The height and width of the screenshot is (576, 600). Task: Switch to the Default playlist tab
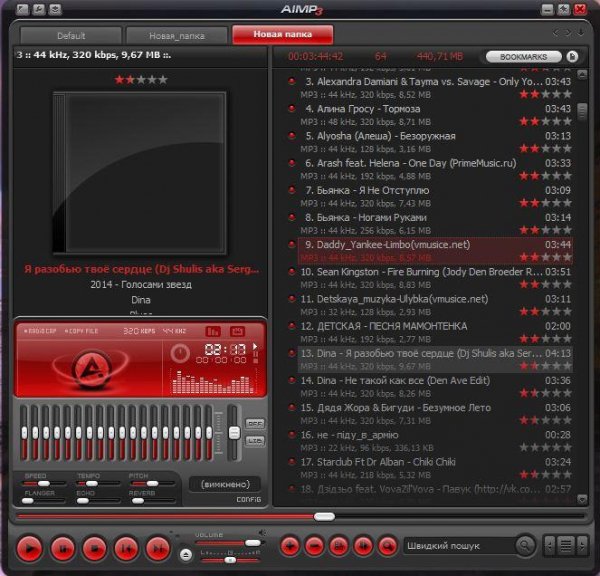coord(71,36)
